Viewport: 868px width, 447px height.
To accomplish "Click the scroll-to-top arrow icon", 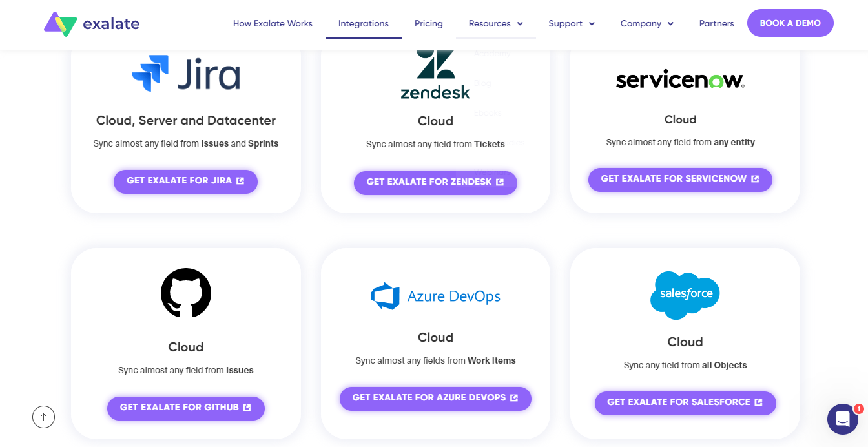I will coord(43,417).
